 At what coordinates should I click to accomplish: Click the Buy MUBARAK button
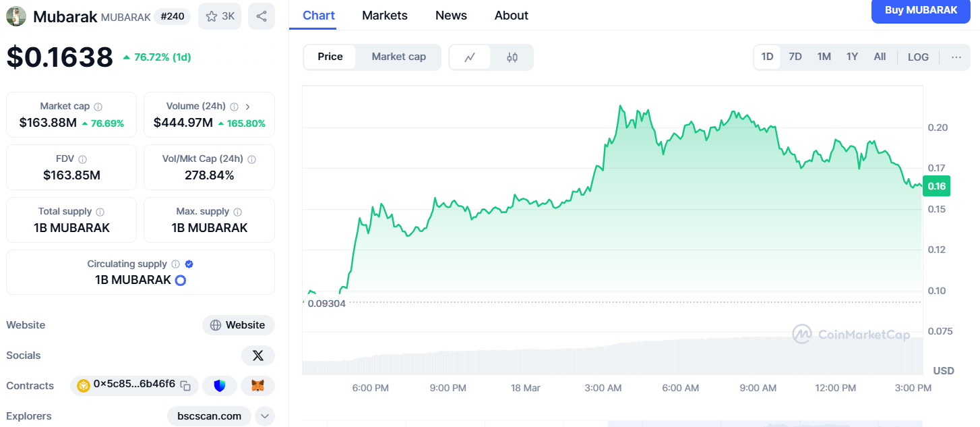(x=921, y=11)
